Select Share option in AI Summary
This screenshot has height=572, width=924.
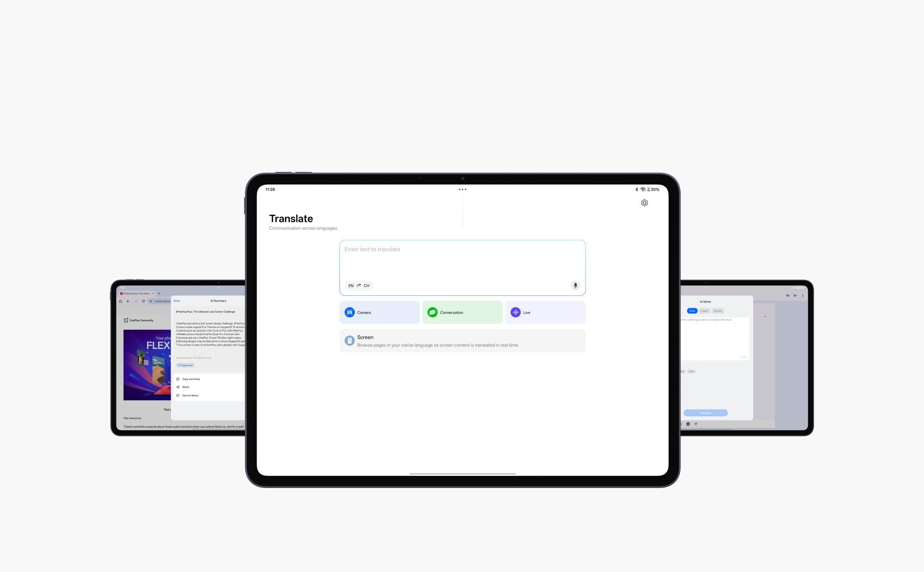(185, 387)
